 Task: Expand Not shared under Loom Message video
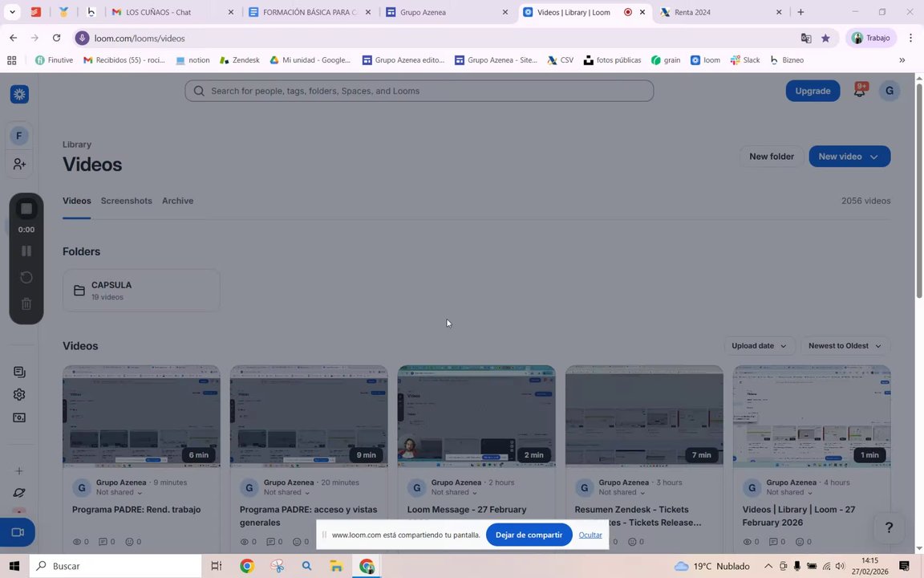454,492
